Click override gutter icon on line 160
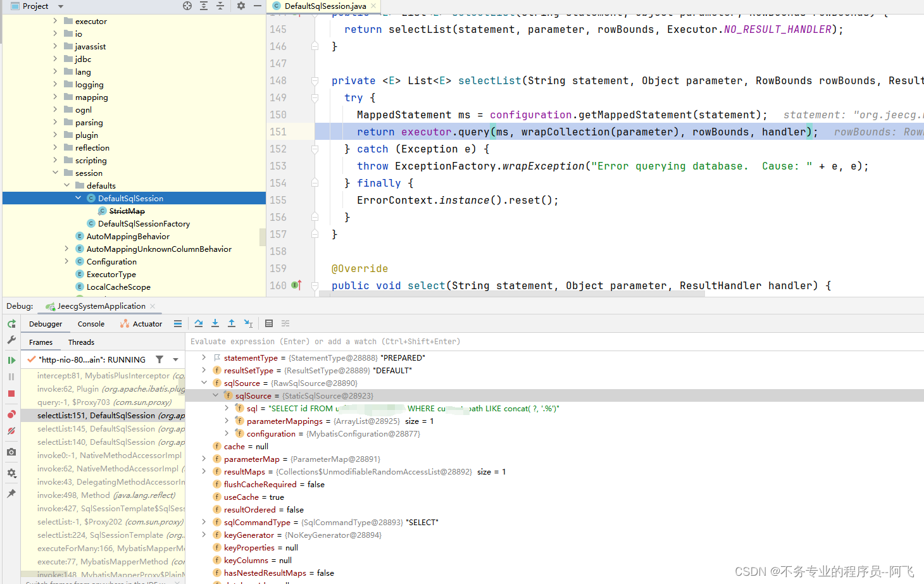Viewport: 924px width, 584px height. coord(296,285)
